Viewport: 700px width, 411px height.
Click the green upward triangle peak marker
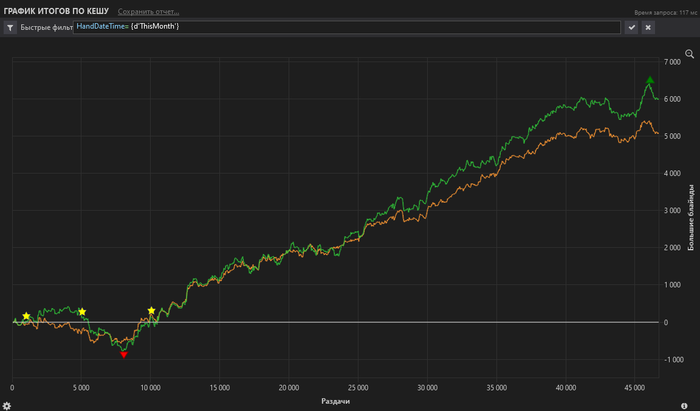click(x=650, y=80)
